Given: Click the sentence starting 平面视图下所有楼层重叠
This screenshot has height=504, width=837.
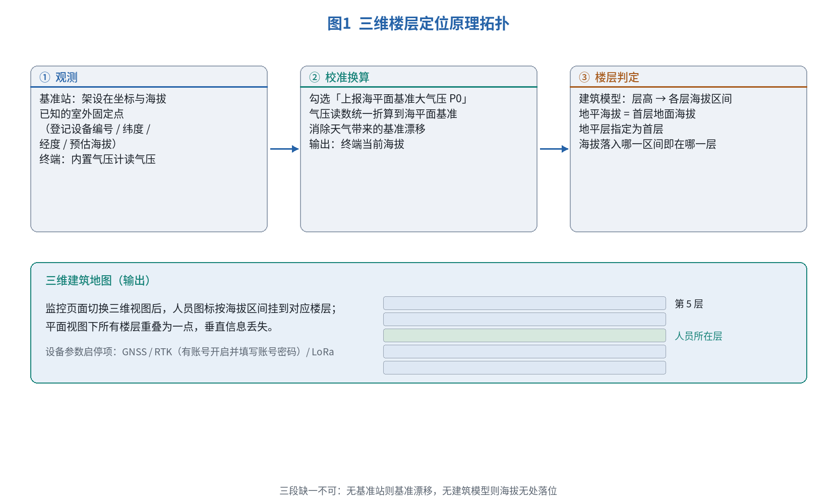Looking at the screenshot, I should pos(160,327).
